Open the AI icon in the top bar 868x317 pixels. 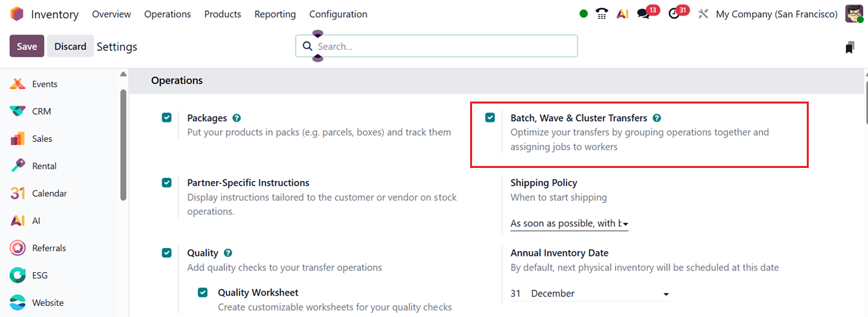point(623,14)
